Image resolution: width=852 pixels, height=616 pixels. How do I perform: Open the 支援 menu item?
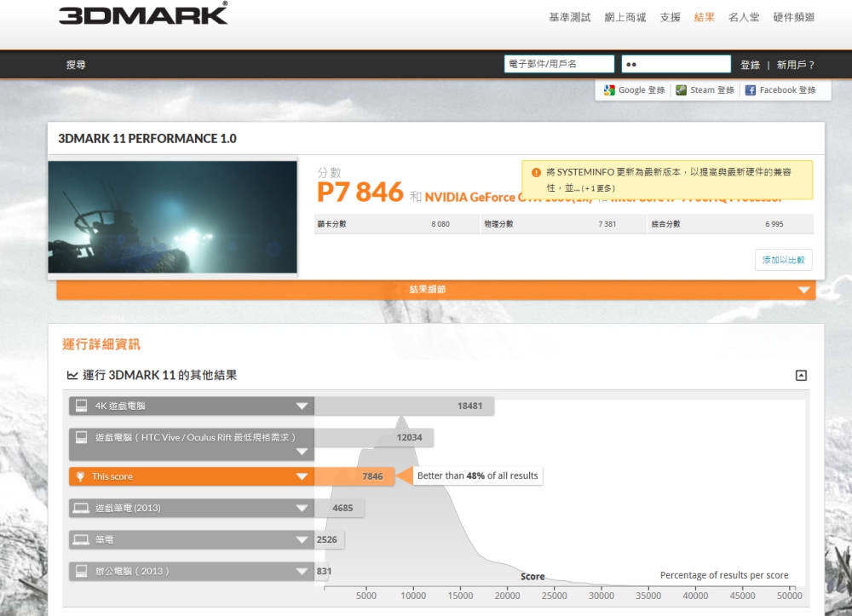coord(670,17)
